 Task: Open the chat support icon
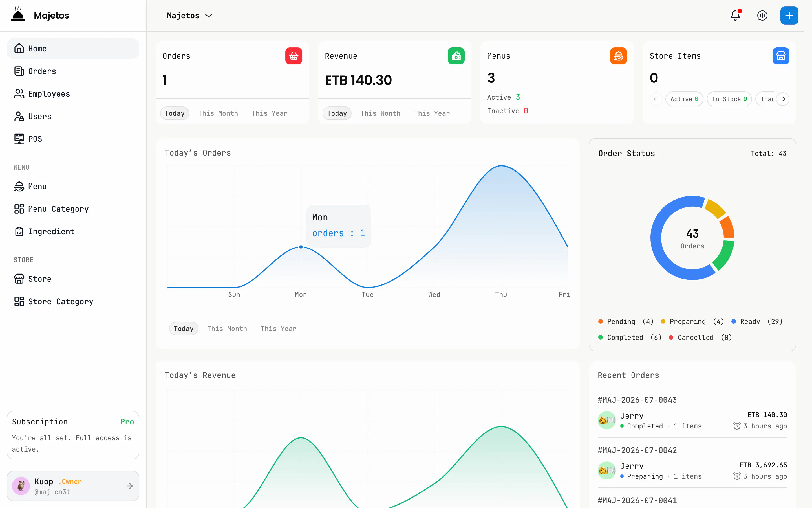tap(762, 16)
